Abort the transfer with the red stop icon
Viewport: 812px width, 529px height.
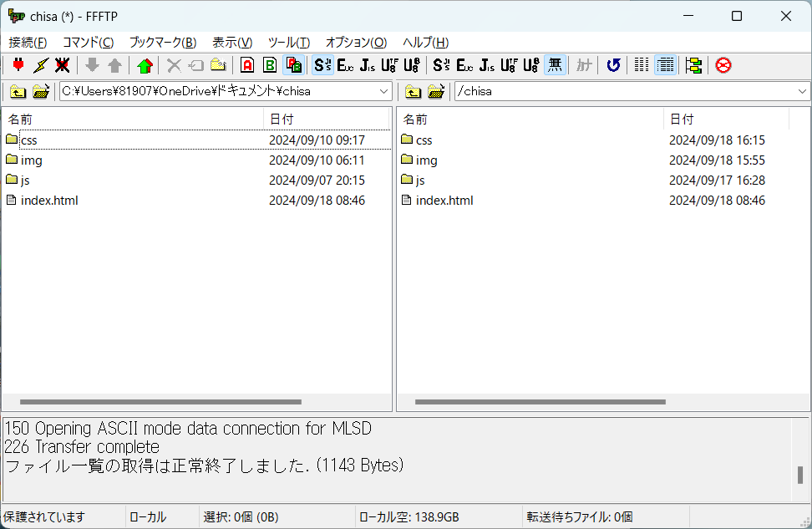[722, 64]
